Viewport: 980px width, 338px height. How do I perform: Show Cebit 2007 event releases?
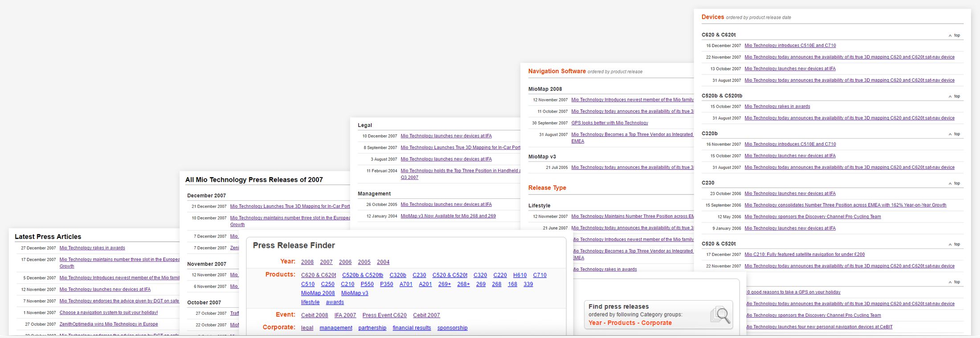[426, 315]
